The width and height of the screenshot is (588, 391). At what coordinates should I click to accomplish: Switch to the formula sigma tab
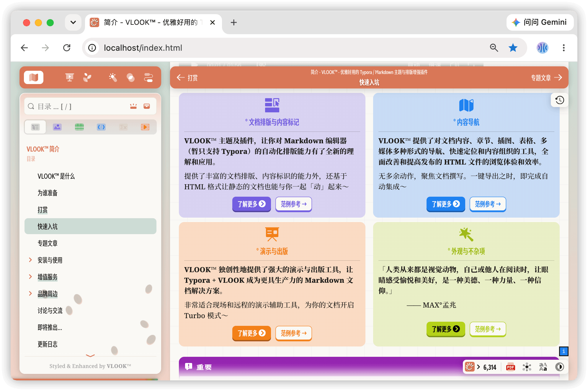click(x=123, y=127)
